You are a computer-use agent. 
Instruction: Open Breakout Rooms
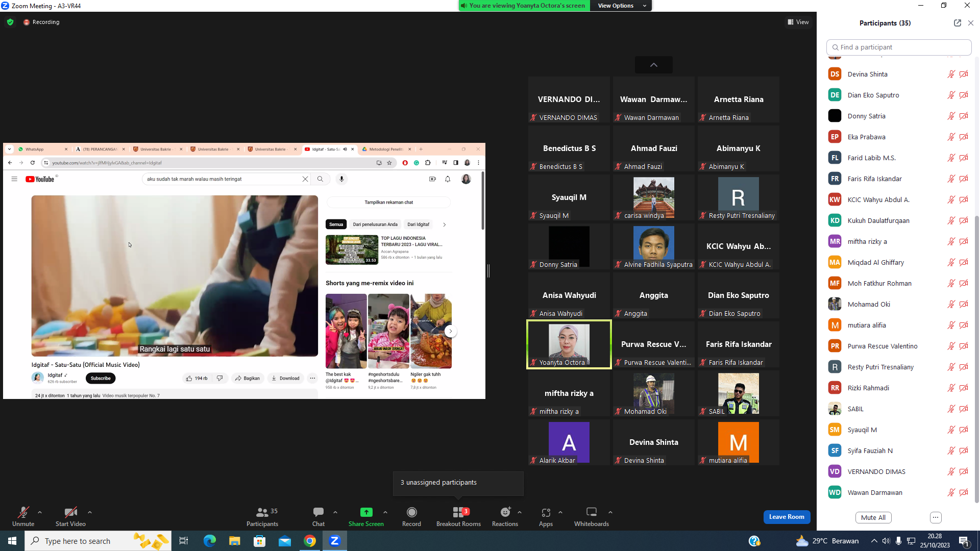click(458, 516)
